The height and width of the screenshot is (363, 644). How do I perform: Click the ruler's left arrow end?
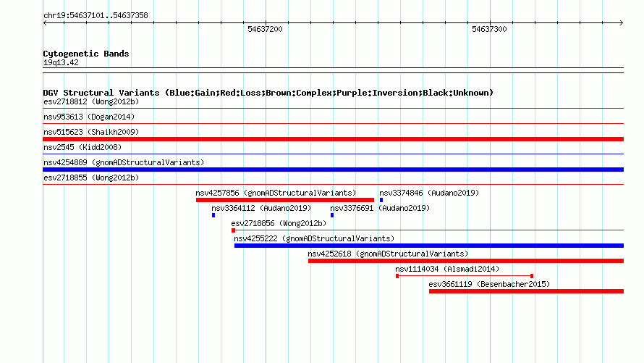[x=45, y=22]
